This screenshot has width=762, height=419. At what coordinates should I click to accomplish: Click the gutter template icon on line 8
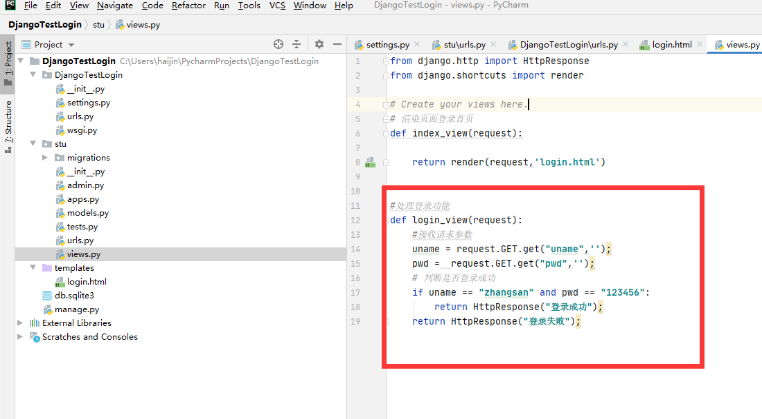point(369,161)
